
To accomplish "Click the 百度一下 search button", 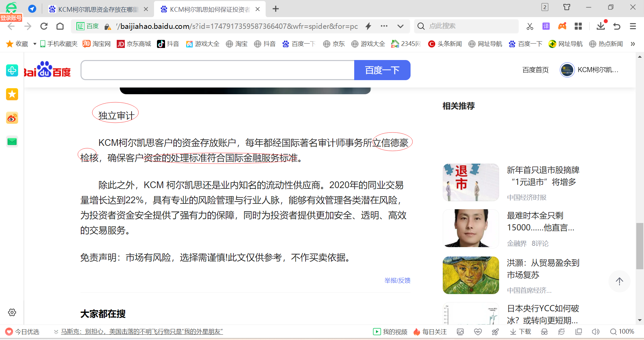I will coord(382,70).
